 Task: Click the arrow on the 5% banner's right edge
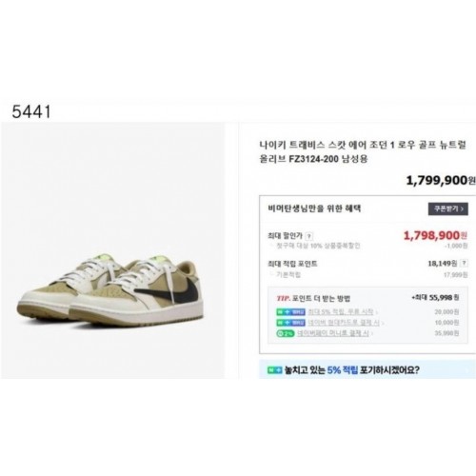(467, 370)
